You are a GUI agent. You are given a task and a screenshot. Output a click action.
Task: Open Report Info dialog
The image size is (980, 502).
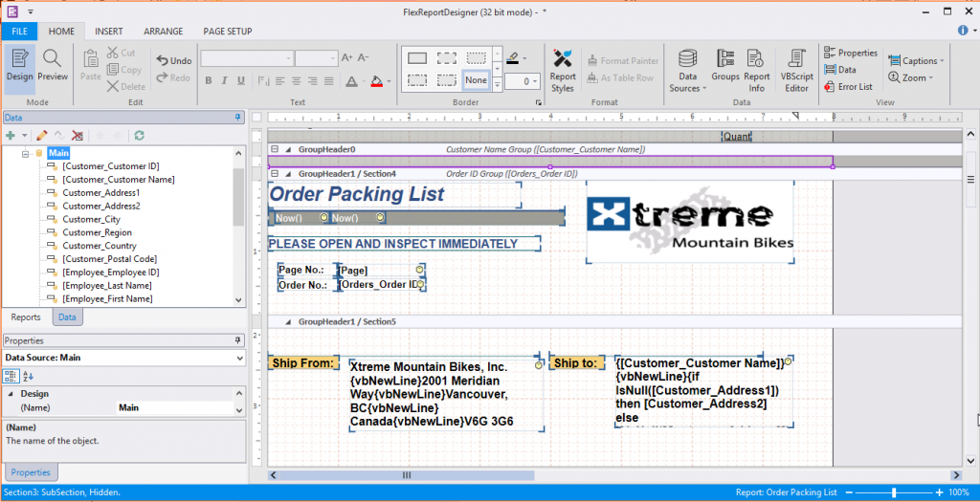click(756, 71)
